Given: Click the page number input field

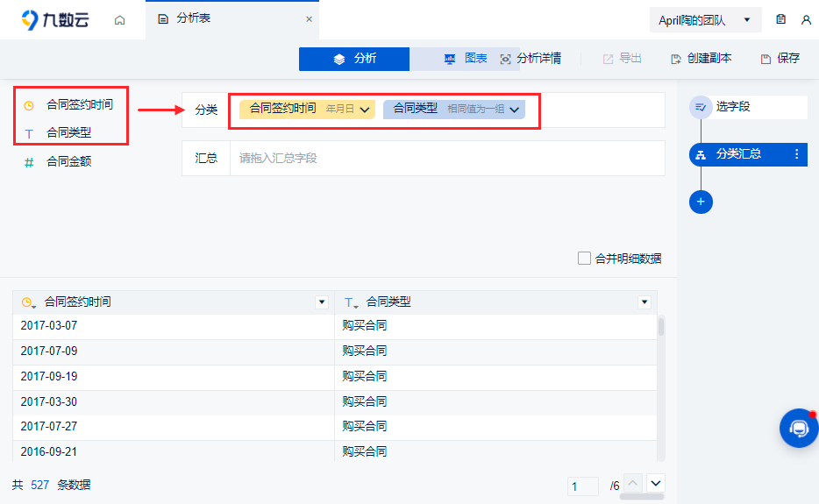Looking at the screenshot, I should pyautogui.click(x=583, y=486).
